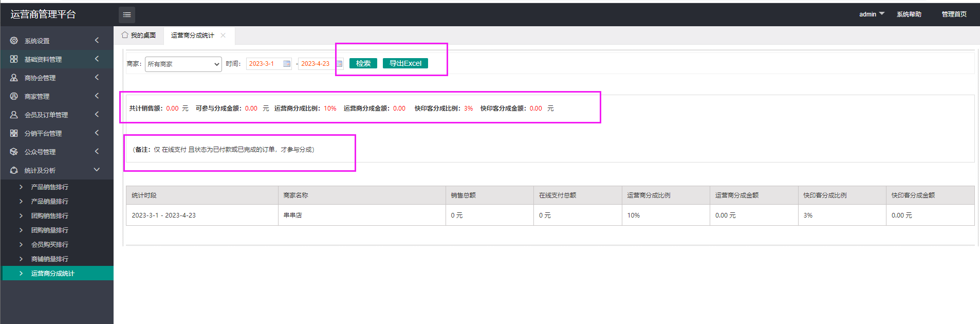Export results with 导出Excel button

(405, 63)
